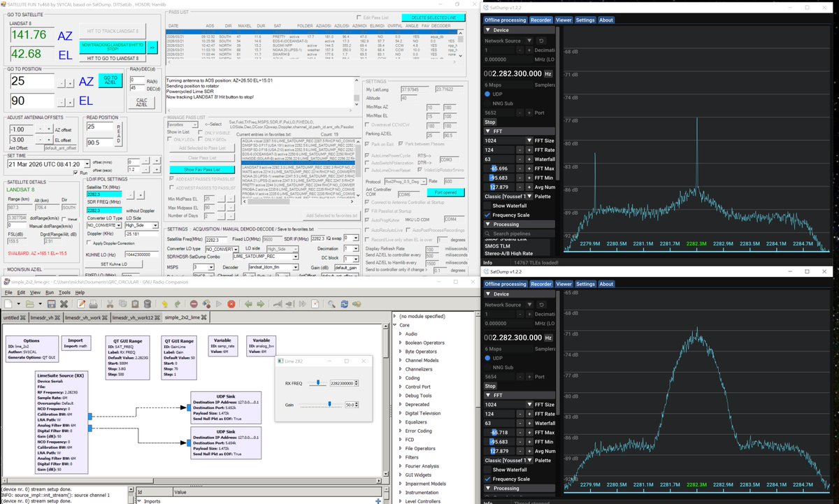Click GO TO AZ/EL cyan button

click(x=110, y=80)
